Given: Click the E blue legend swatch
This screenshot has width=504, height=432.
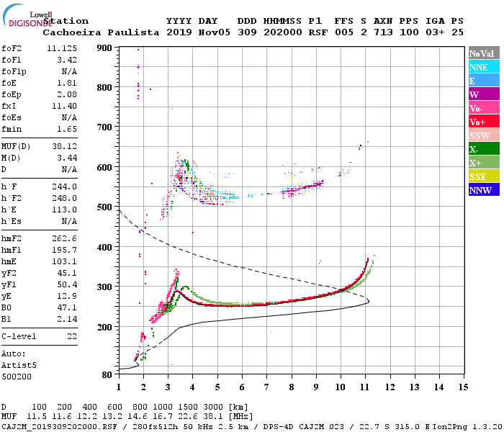Looking at the screenshot, I should click(484, 81).
